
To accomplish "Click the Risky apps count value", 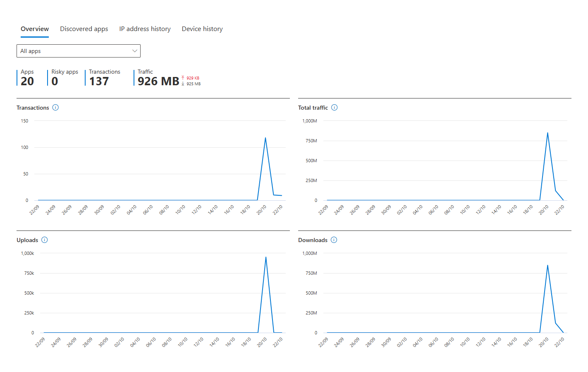I will tap(55, 82).
